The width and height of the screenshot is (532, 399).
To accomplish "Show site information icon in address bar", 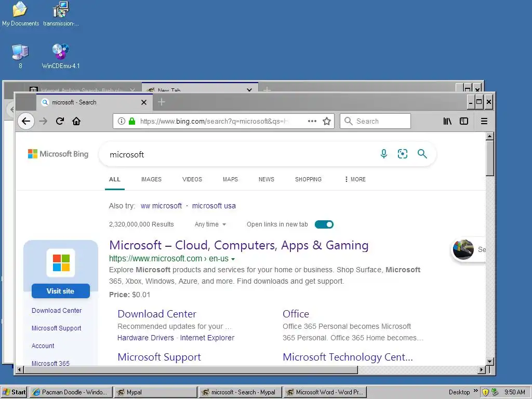I will pyautogui.click(x=122, y=121).
